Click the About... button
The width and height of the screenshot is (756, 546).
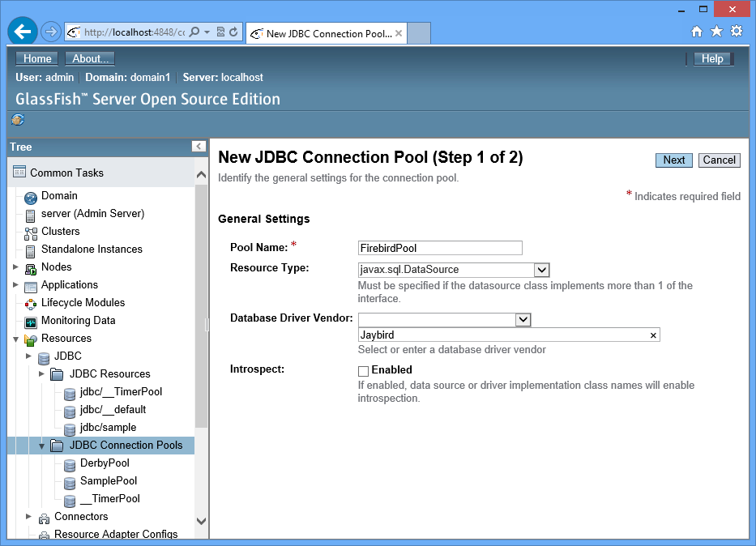point(90,58)
